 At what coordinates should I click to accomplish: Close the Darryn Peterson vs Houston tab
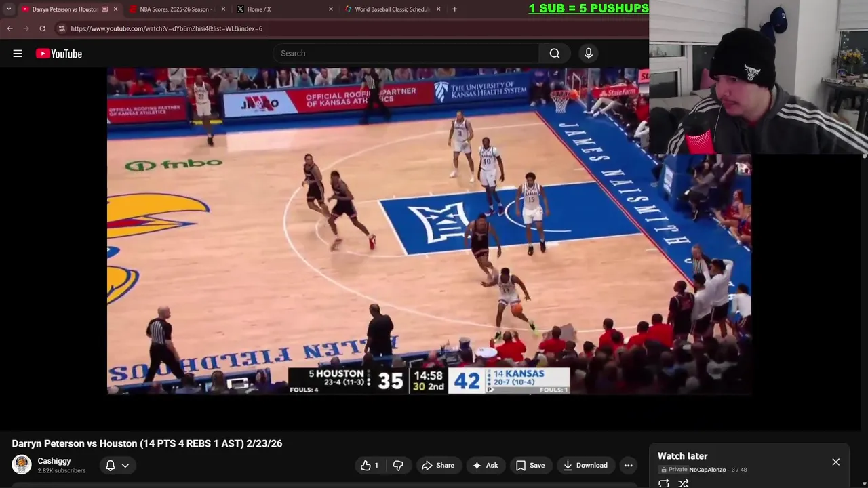(115, 9)
